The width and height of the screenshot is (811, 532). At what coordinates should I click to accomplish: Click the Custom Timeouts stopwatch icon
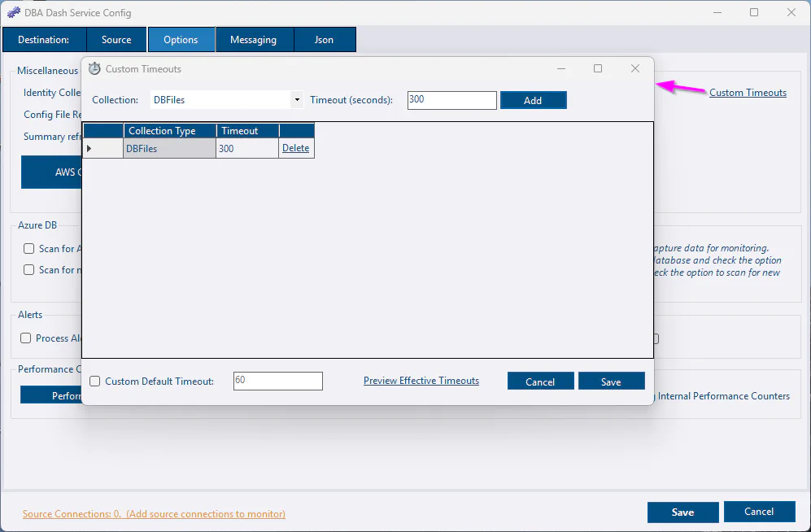[94, 69]
